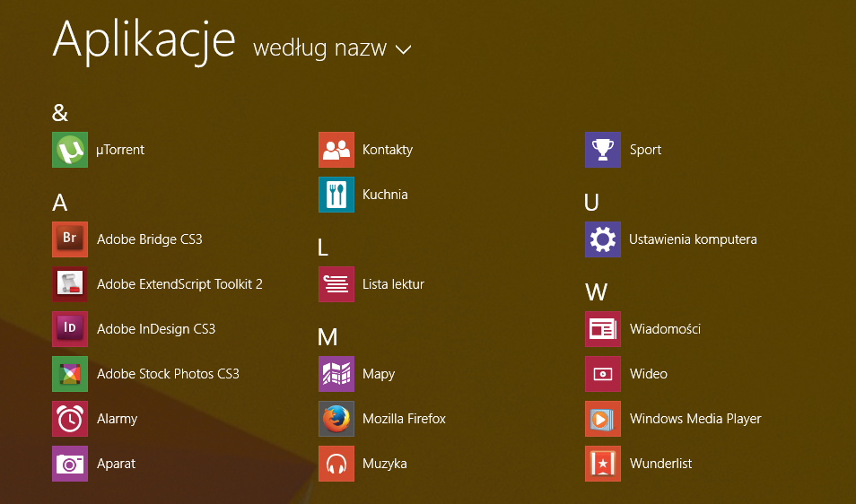Launch the Aparat camera icon
This screenshot has width=856, height=504.
point(70,464)
